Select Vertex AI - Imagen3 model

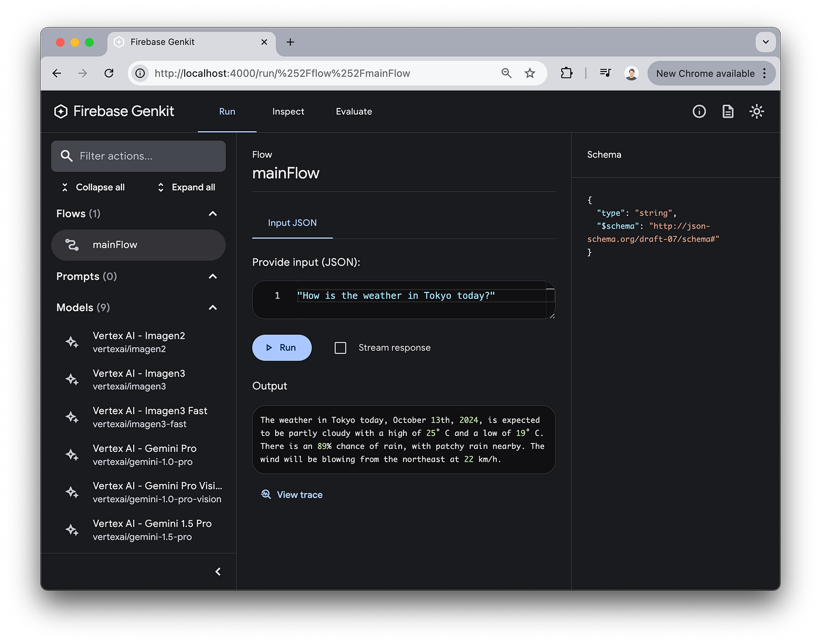[x=138, y=380]
